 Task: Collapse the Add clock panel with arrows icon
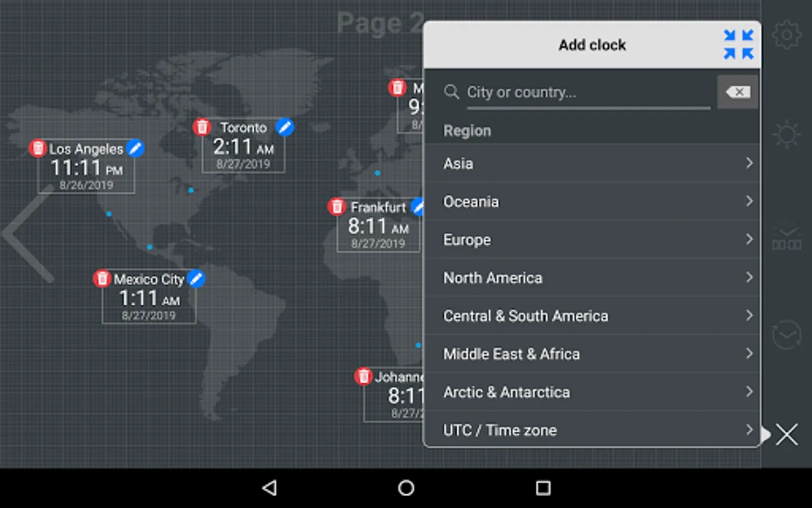pyautogui.click(x=739, y=45)
